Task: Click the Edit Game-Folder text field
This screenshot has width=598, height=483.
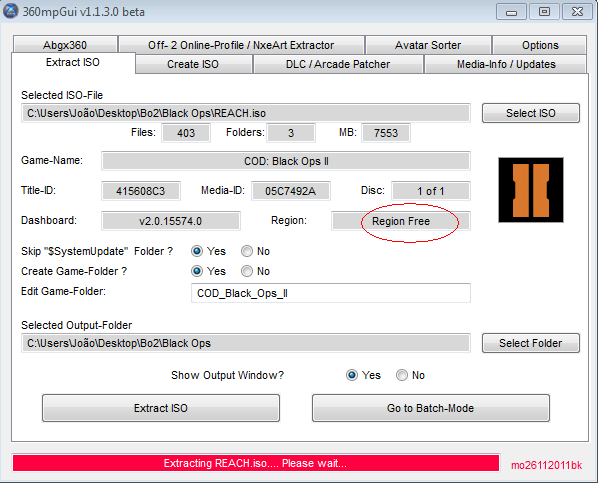Action: [331, 293]
